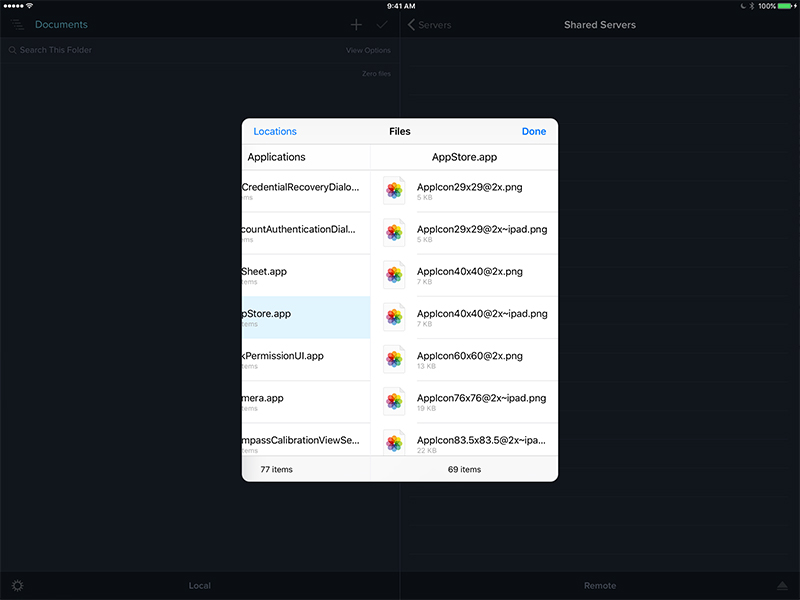The image size is (800, 600).
Task: Click the AppIcon29x29@2x.png filename
Action: (x=469, y=187)
